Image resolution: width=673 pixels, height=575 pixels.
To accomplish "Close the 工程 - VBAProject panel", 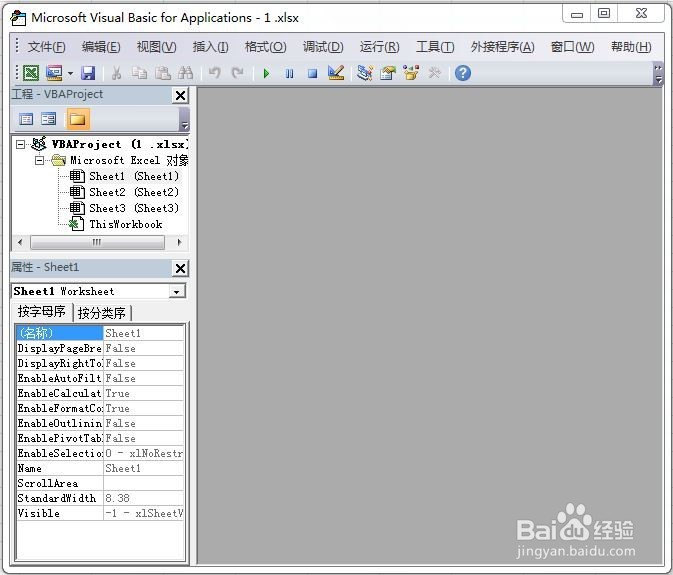I will pyautogui.click(x=180, y=95).
